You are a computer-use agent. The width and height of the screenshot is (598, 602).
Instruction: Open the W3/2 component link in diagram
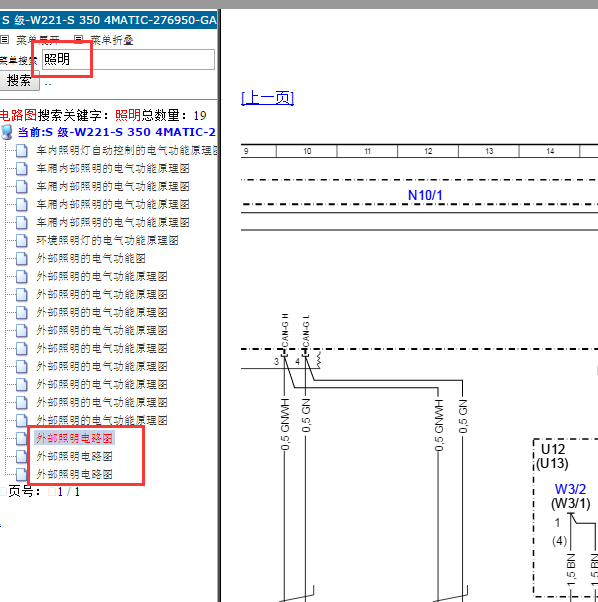[x=570, y=489]
